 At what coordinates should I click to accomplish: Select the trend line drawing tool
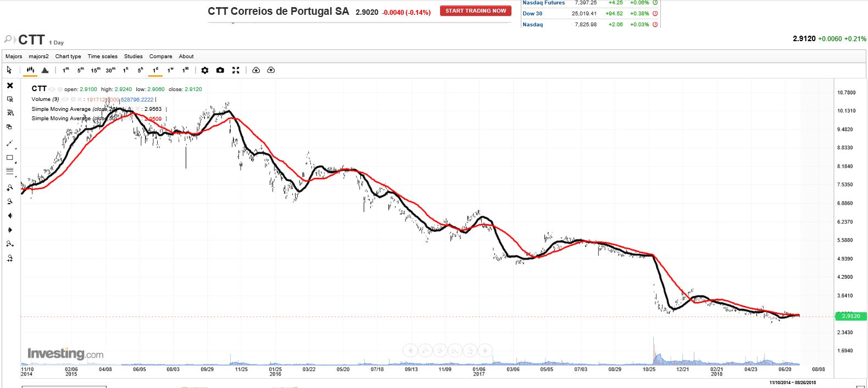pos(10,143)
